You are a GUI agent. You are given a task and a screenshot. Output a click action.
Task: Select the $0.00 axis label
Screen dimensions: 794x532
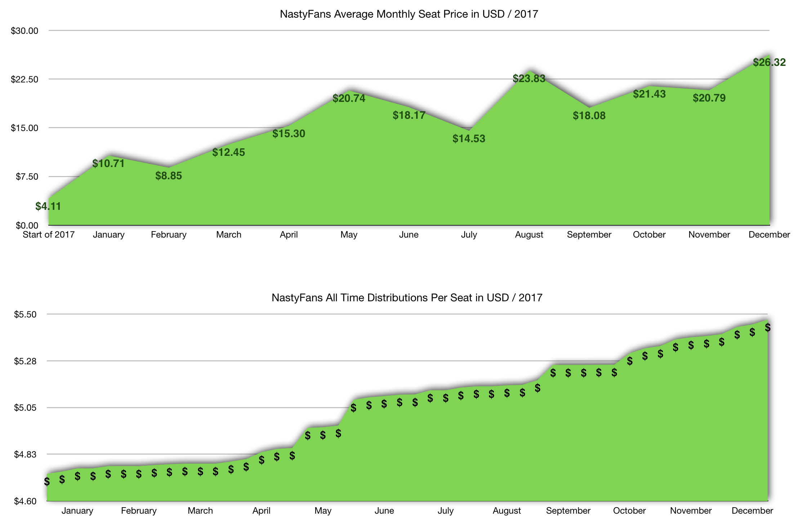(27, 226)
